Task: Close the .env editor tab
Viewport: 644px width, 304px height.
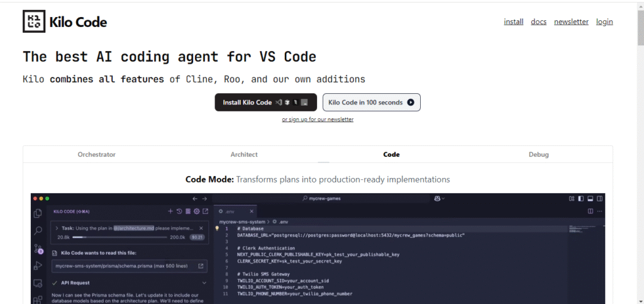Action: pos(252,211)
